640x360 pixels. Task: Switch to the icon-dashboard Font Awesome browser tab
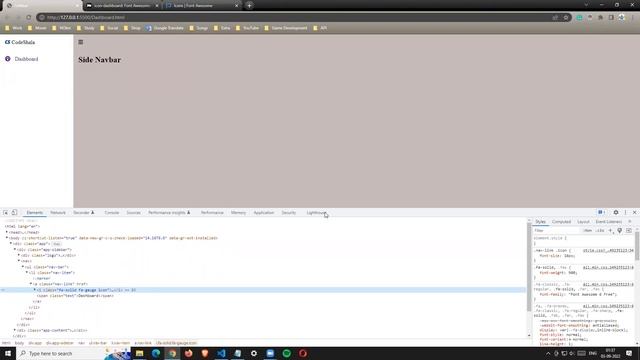121,6
